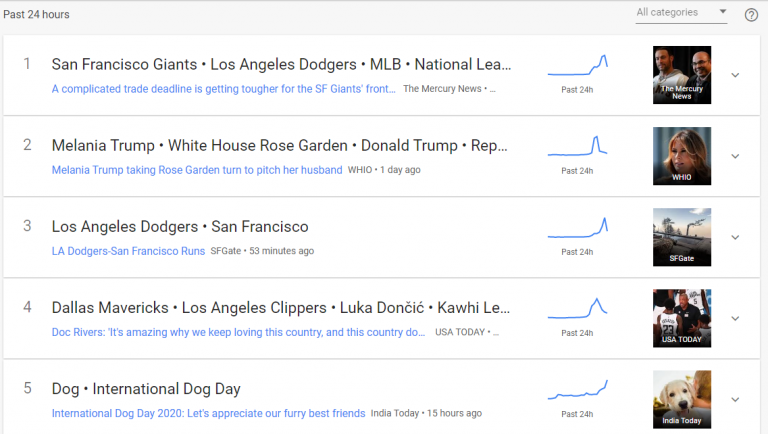Expand the Melania Trump trend row
The height and width of the screenshot is (434, 768).
click(x=735, y=156)
